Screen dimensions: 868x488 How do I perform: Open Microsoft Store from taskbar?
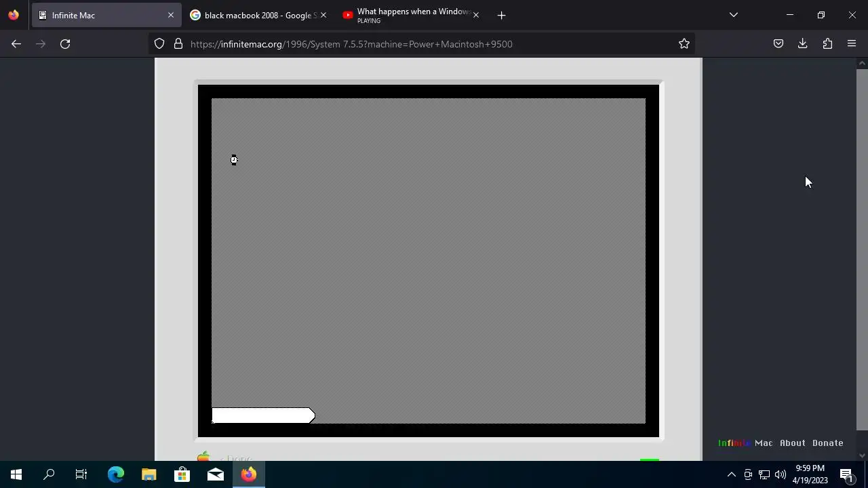point(182,474)
